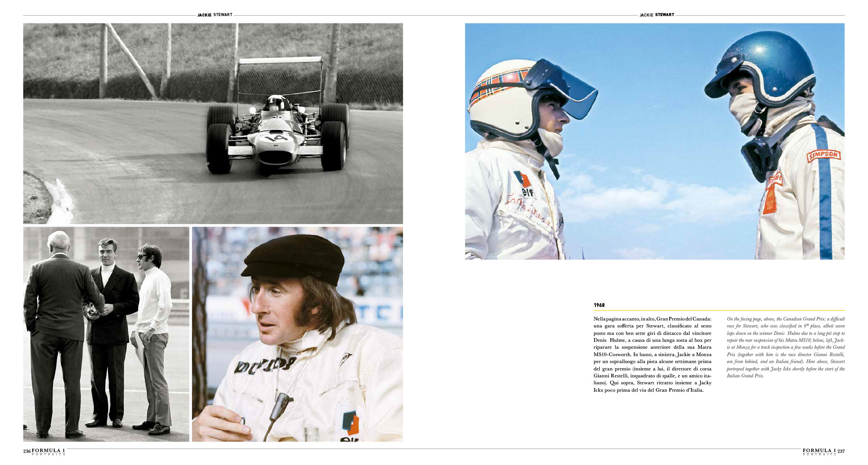Click the right page JACKIE STEWART header
The image size is (868, 465).
(657, 15)
